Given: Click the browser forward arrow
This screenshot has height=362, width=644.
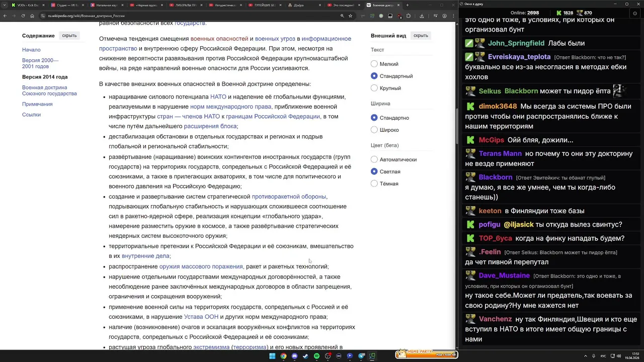Looking at the screenshot, I should pos(14,16).
